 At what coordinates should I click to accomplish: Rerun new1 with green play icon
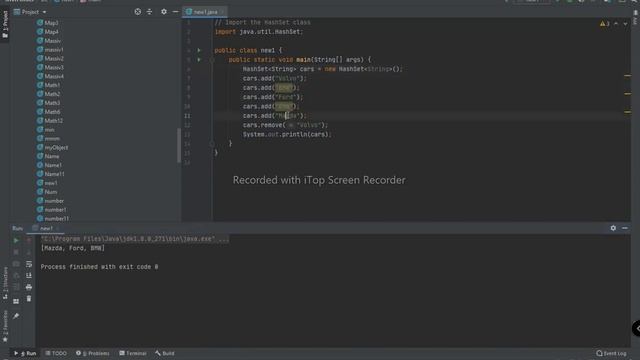tap(16, 240)
